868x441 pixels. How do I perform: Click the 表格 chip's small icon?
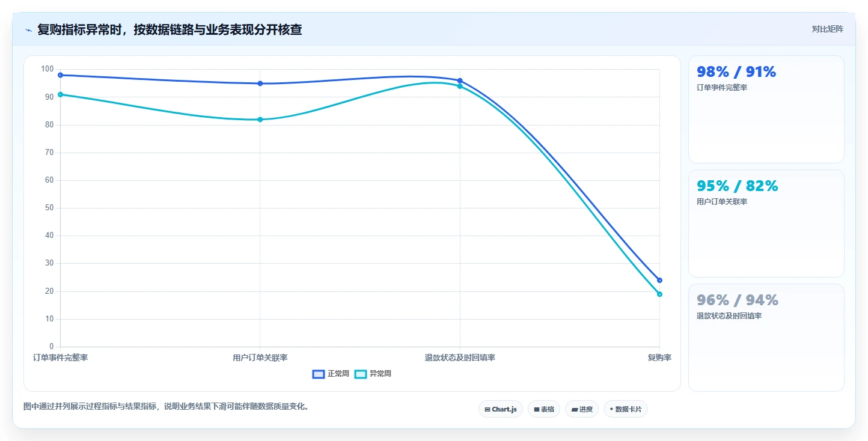(x=537, y=409)
